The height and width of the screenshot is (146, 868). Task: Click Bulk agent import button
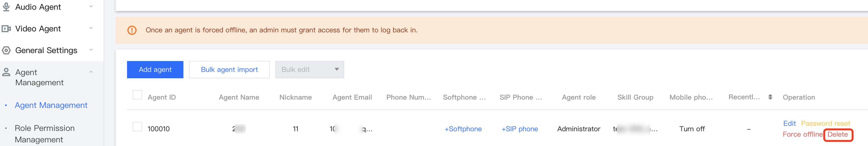coord(229,70)
